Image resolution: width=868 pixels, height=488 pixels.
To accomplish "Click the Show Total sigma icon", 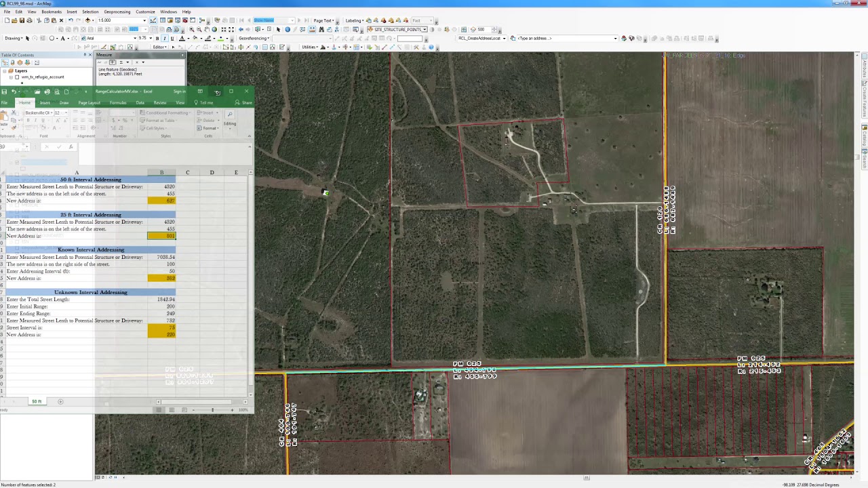I will click(x=121, y=62).
